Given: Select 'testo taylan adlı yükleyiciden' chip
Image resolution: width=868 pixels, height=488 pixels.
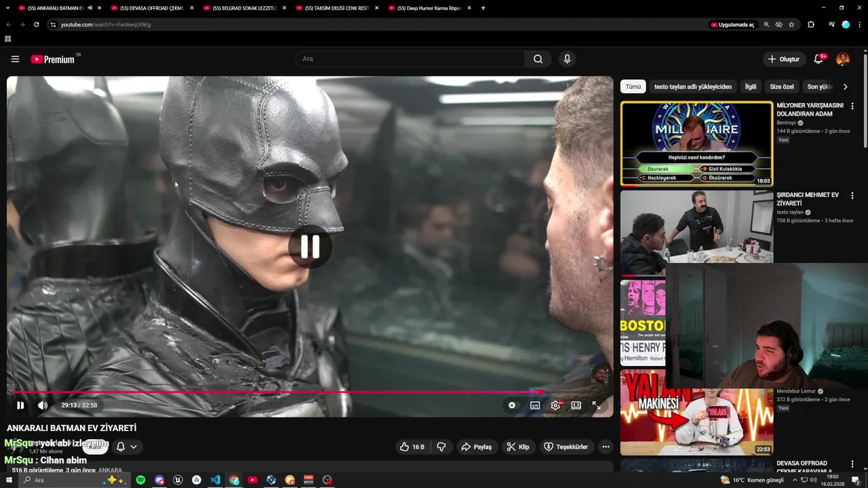Looking at the screenshot, I should point(693,87).
